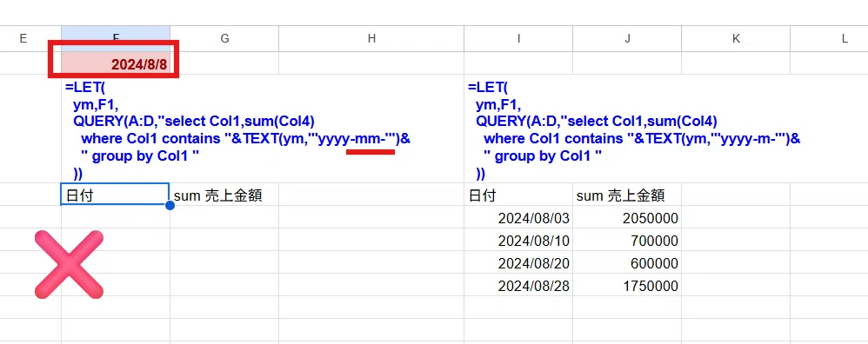This screenshot has width=868, height=344.
Task: Select the cell with value 1750000
Action: pos(627,286)
